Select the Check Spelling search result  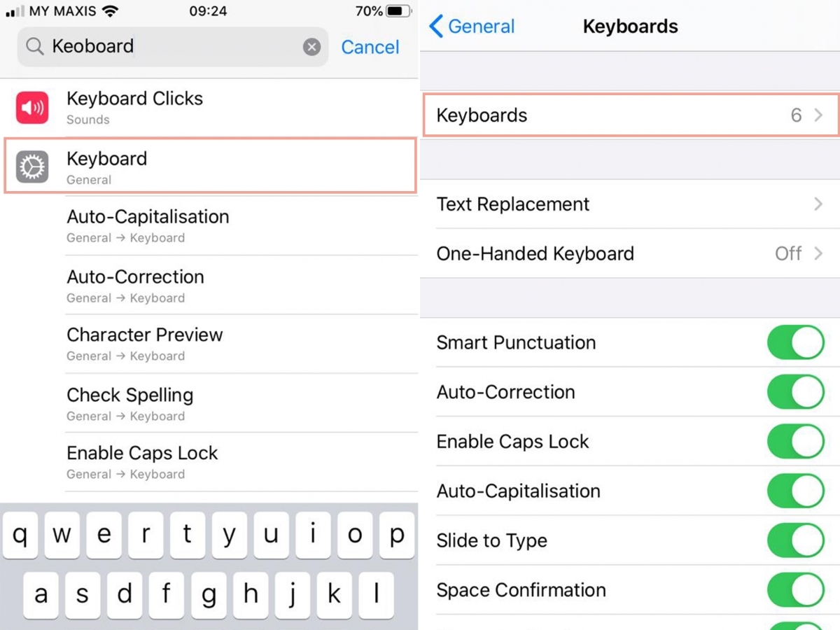pyautogui.click(x=210, y=404)
